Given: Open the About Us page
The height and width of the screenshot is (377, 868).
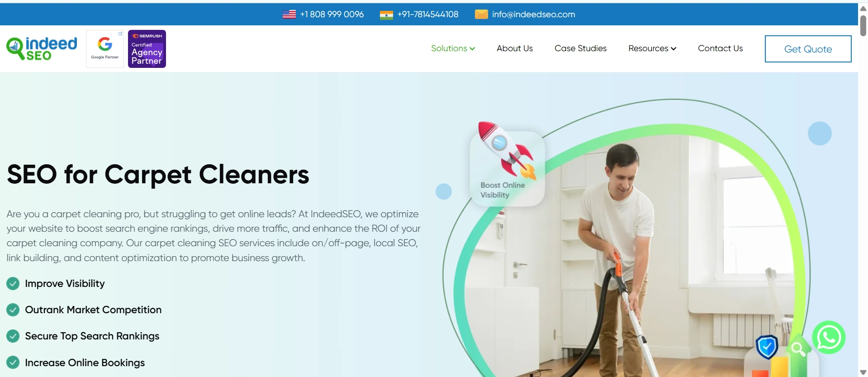Looking at the screenshot, I should [x=515, y=48].
